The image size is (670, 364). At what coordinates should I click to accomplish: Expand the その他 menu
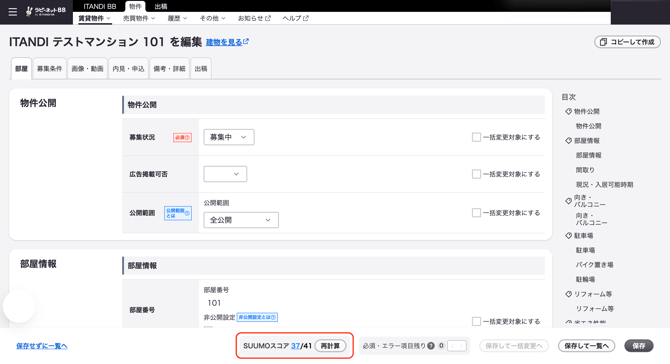[212, 18]
